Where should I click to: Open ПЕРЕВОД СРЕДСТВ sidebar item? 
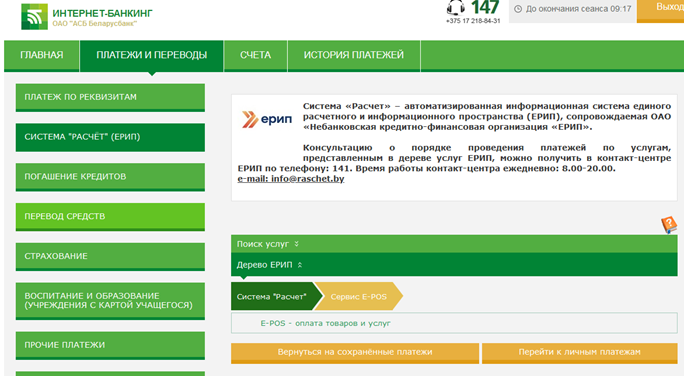click(x=110, y=216)
